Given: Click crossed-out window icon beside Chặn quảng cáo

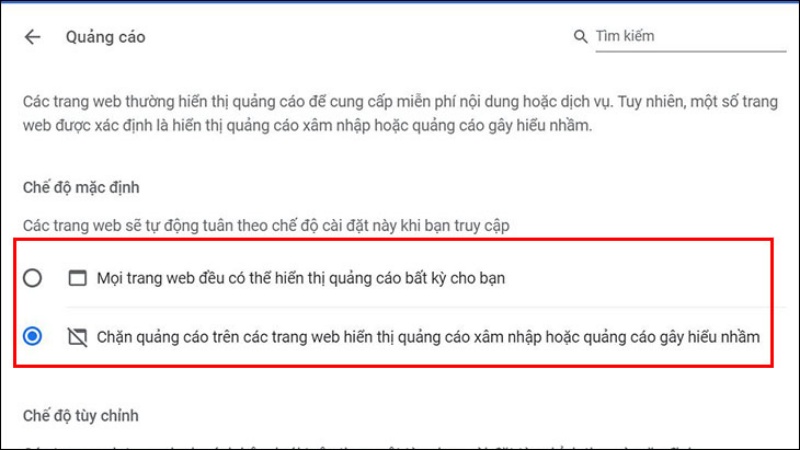Looking at the screenshot, I should point(78,337).
